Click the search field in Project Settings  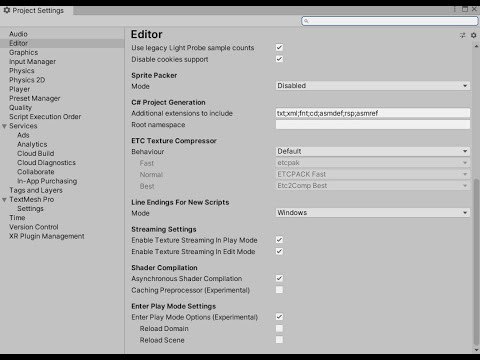[389, 21]
